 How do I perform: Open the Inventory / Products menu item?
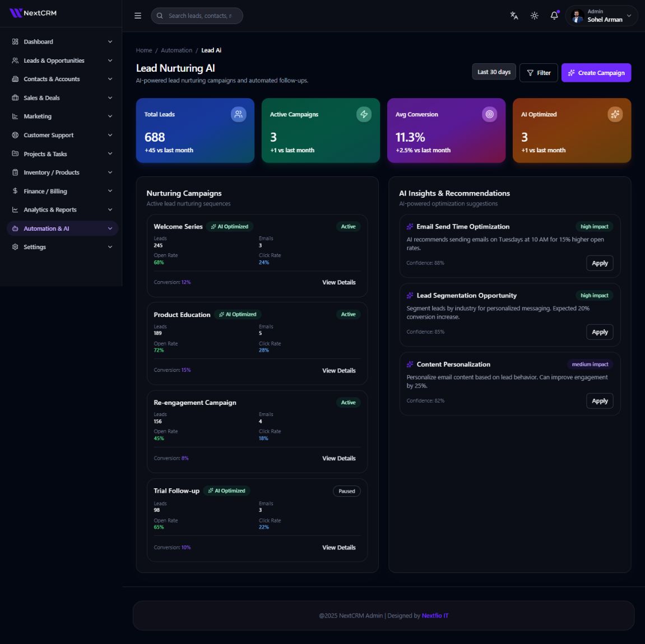pos(63,172)
